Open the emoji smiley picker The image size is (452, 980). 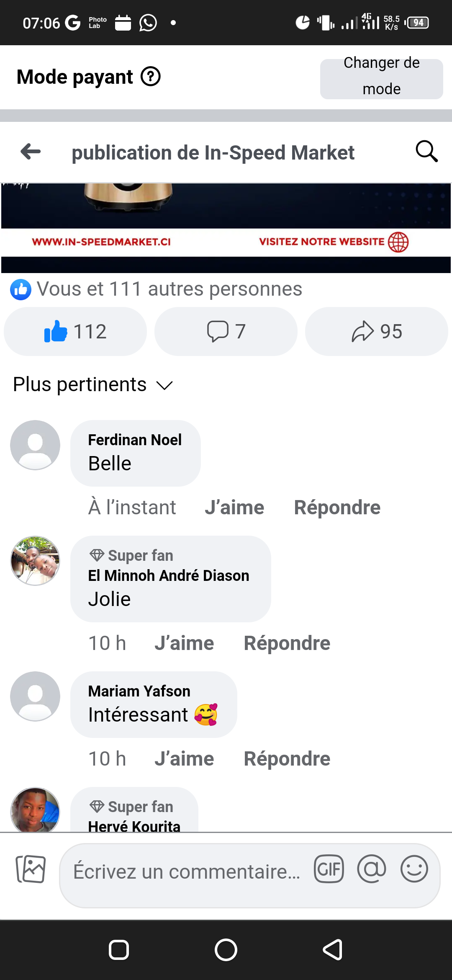click(x=414, y=869)
